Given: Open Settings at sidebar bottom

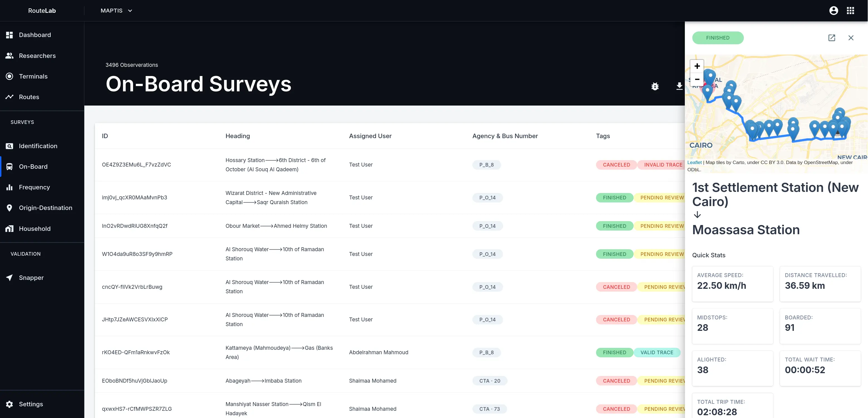Looking at the screenshot, I should (31, 404).
